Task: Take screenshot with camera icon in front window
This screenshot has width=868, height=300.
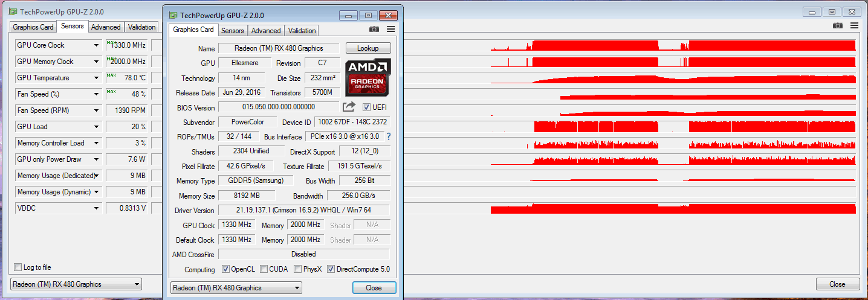Action: [374, 29]
